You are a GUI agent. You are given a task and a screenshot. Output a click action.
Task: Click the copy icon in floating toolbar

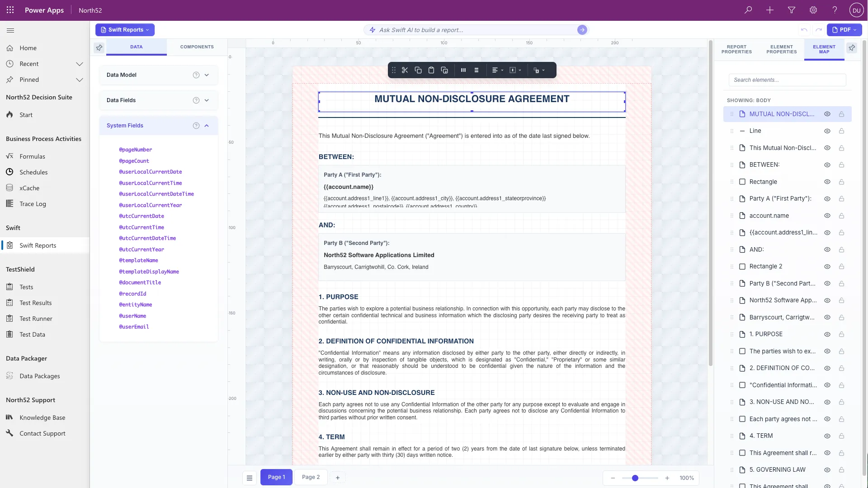(418, 70)
